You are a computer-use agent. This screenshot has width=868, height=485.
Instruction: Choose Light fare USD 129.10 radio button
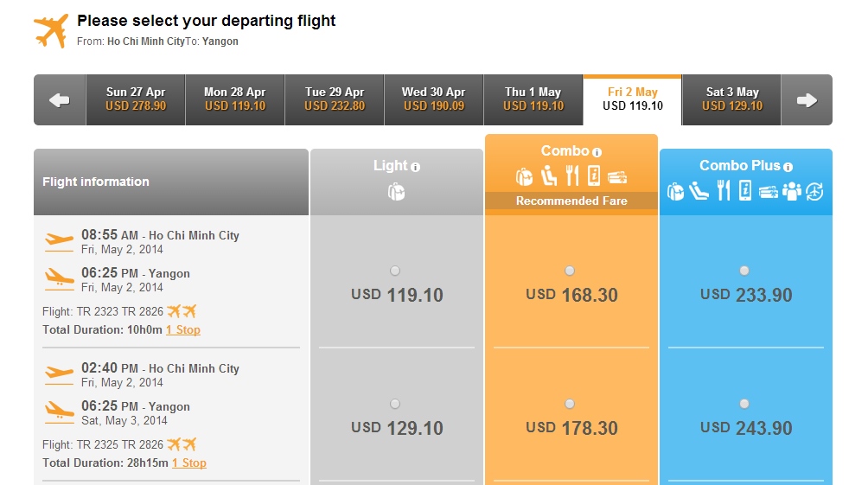[x=395, y=405]
